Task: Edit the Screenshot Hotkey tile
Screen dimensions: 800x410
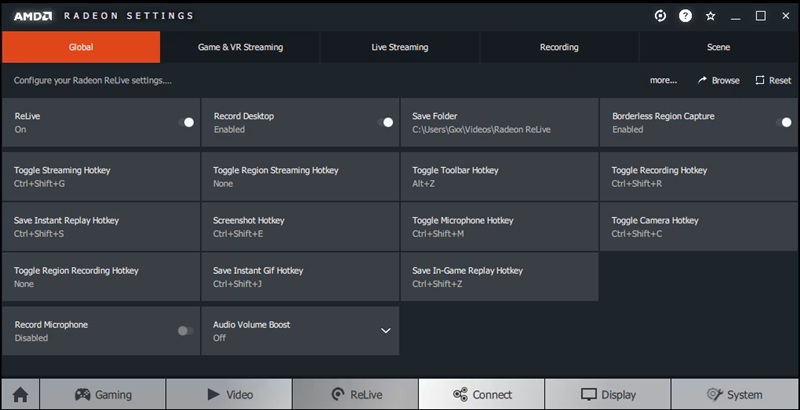Action: tap(301, 226)
